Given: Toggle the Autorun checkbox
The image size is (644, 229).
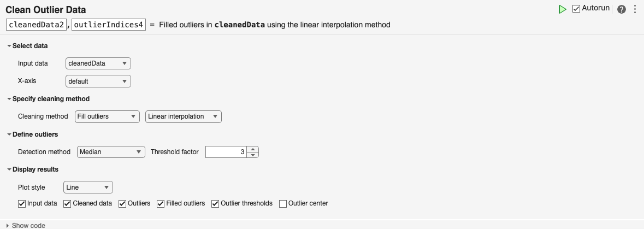Looking at the screenshot, I should coord(576,9).
